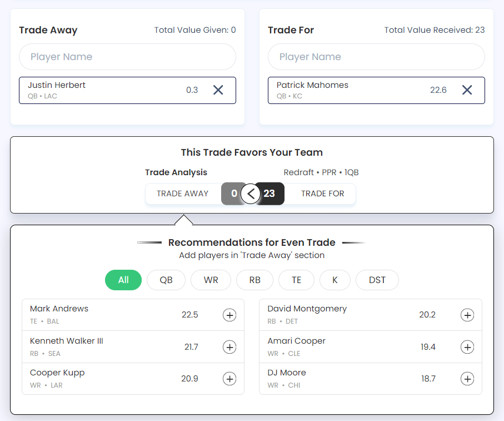Remove Justin Herbert from Trade Away
This screenshot has width=504, height=421.
coord(218,90)
